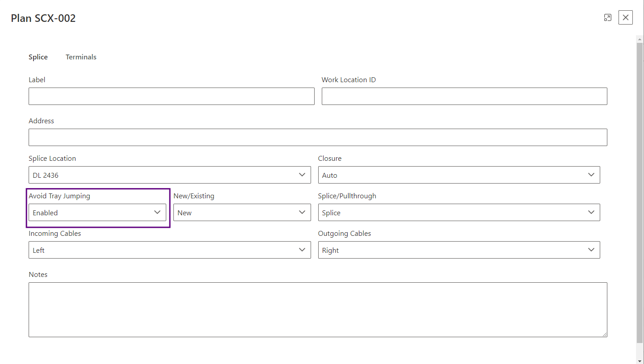Click into the Address field

318,137
